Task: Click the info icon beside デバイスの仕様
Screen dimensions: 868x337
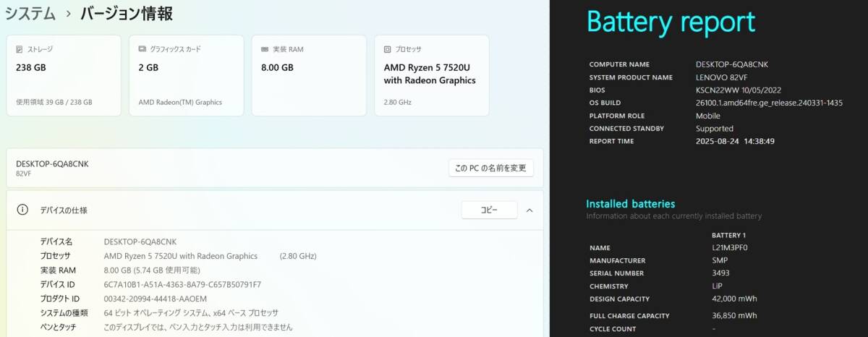Action: coord(22,210)
